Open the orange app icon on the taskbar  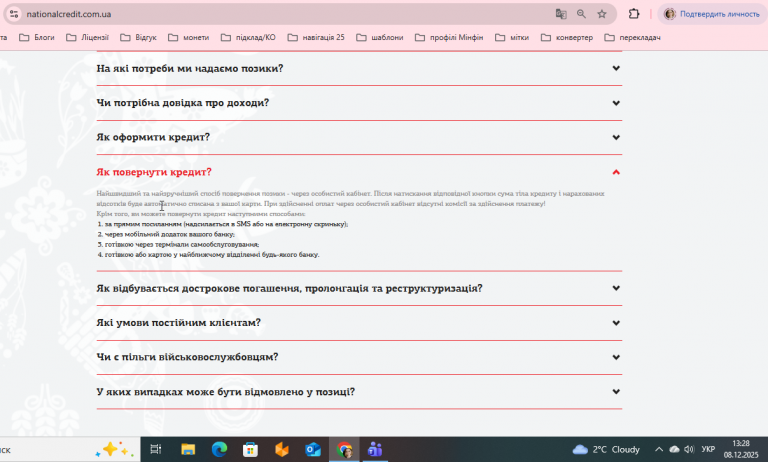click(x=282, y=449)
